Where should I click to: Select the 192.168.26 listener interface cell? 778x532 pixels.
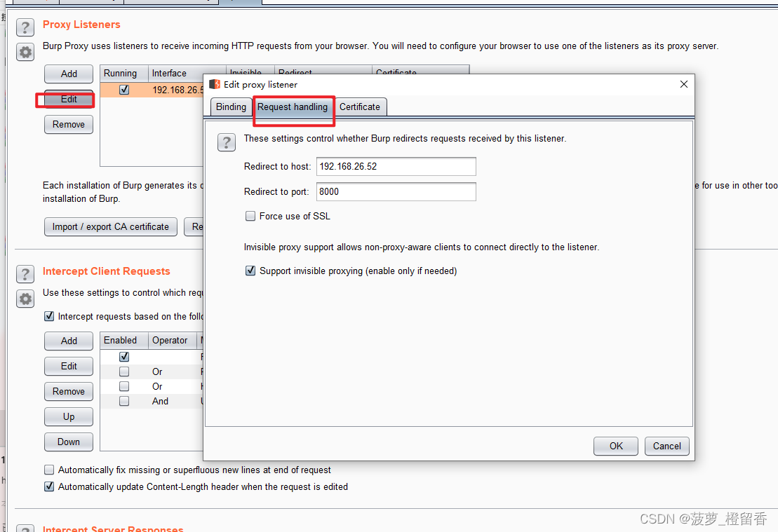[176, 90]
